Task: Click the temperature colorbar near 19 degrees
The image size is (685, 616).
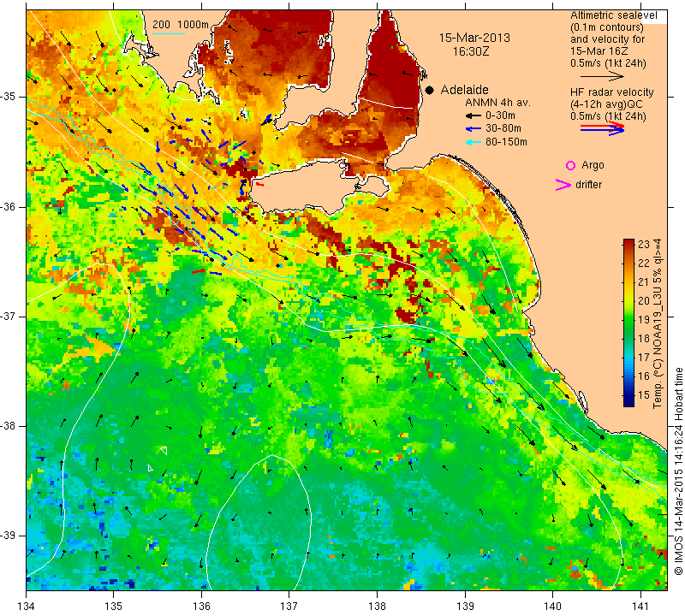Action: (x=628, y=319)
